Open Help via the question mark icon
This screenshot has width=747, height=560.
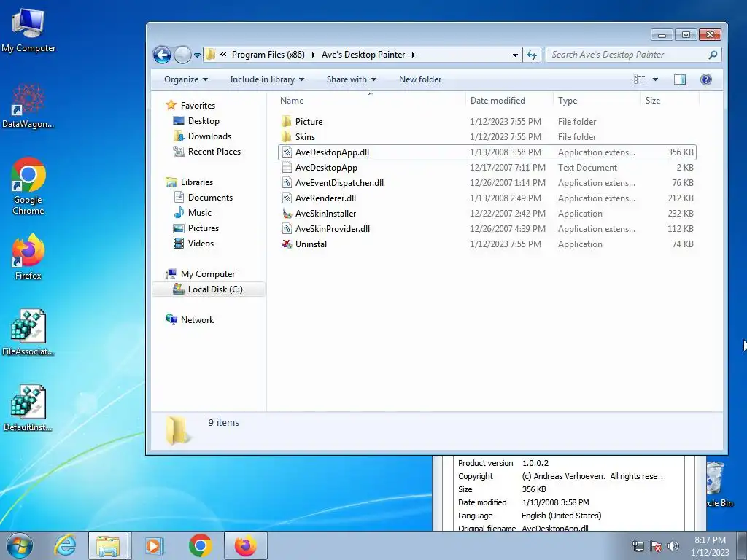click(x=706, y=79)
